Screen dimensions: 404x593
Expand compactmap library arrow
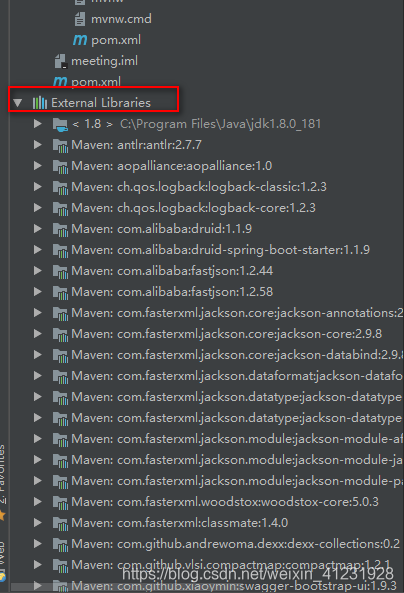point(37,564)
